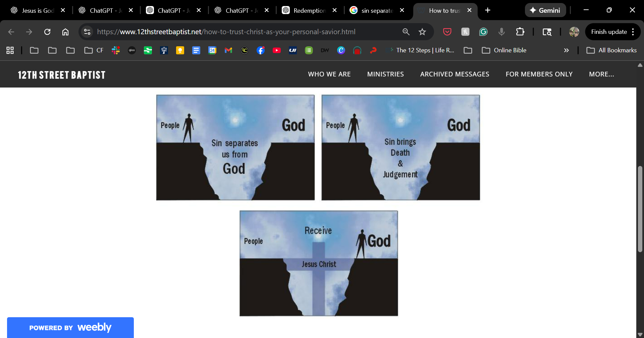Open the ARCHIVED MESSAGES menu item
Screen dimensions: 644x338
click(454, 74)
